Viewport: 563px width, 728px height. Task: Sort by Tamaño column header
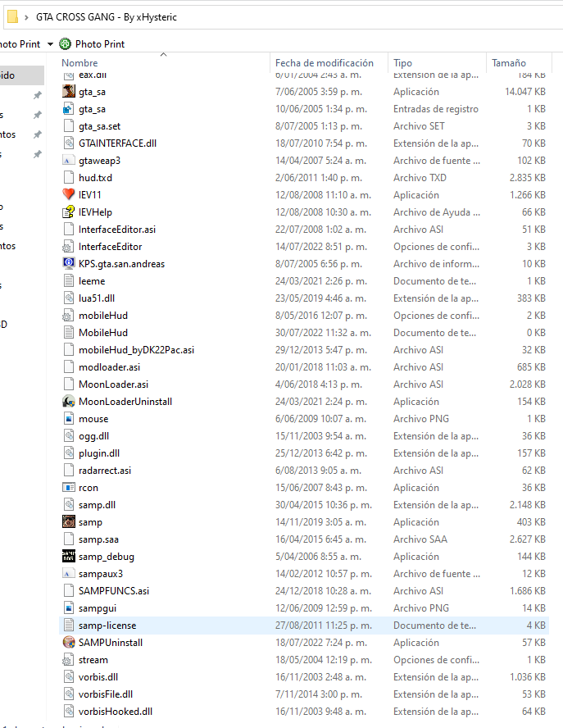coord(509,62)
